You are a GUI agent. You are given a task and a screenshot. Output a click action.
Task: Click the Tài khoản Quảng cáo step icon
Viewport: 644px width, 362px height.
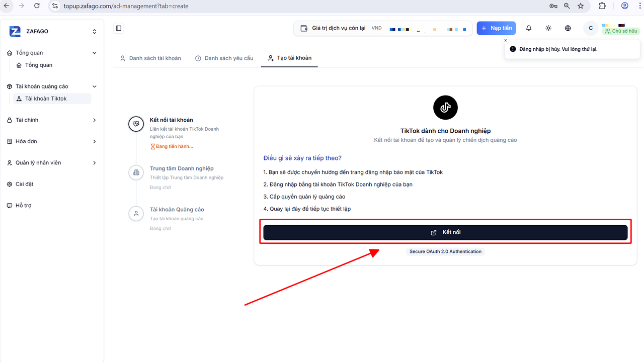[x=136, y=213]
